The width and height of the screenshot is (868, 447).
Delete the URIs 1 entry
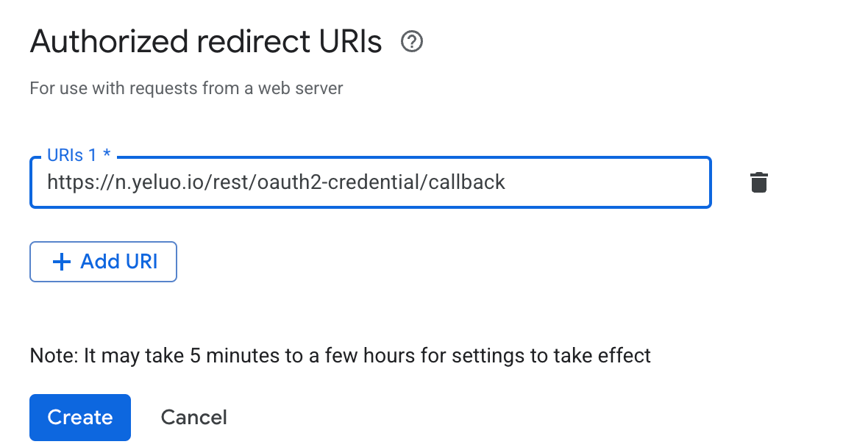758,182
